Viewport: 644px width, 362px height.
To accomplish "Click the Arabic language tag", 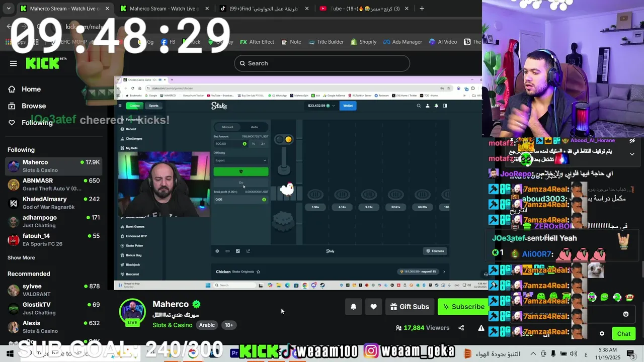I will (x=207, y=325).
